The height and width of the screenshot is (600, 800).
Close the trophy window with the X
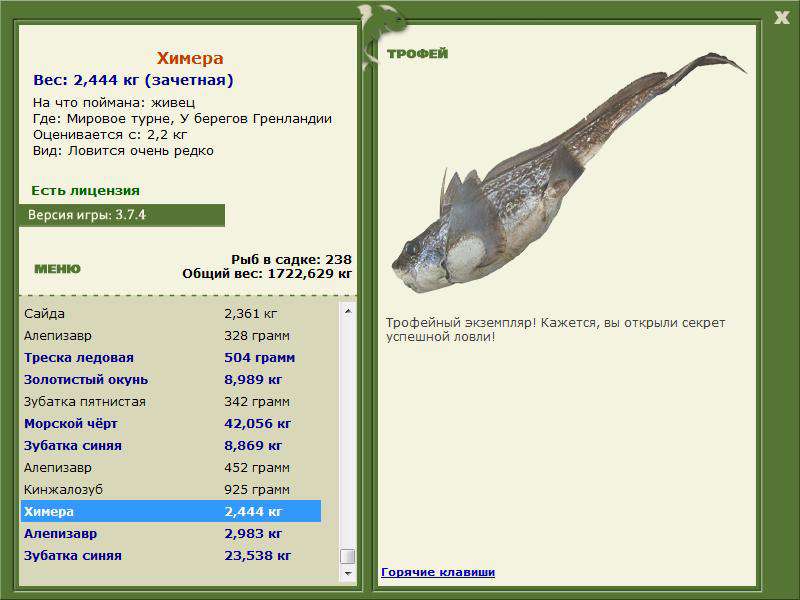click(x=782, y=18)
